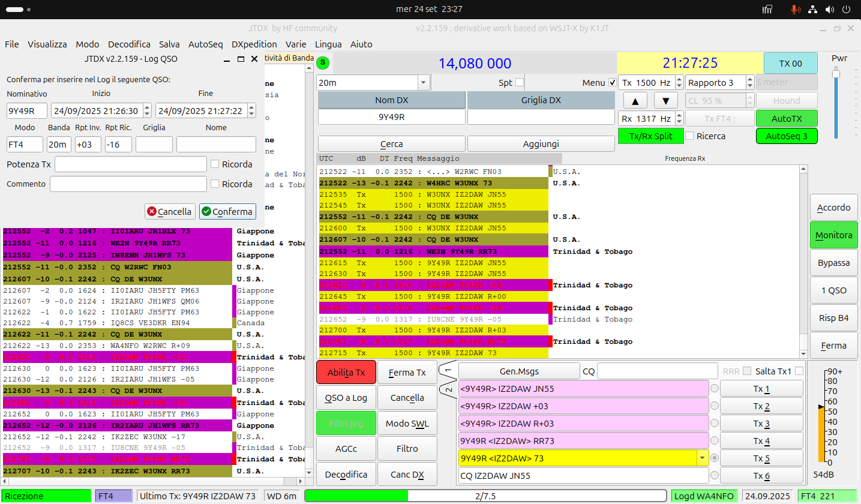Screen dimensions: 861x504
Task: Open the Decodifica menu
Action: tap(129, 44)
